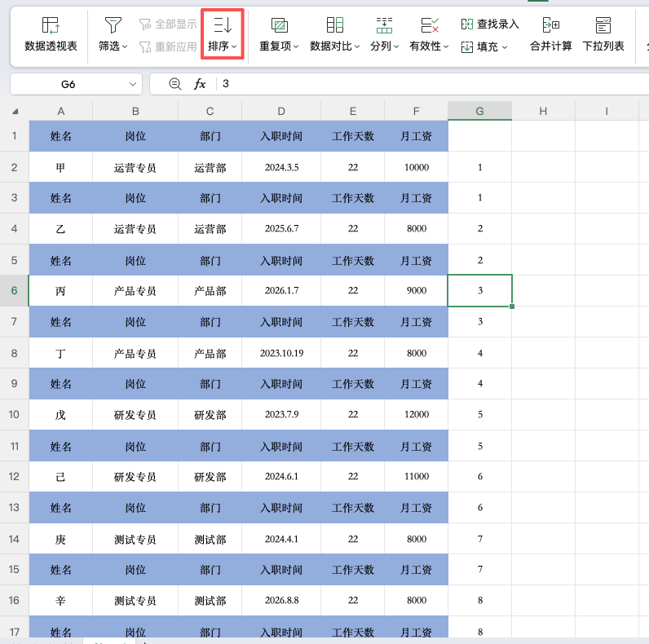Click cell with salary 10000
The height and width of the screenshot is (644, 649).
click(417, 167)
